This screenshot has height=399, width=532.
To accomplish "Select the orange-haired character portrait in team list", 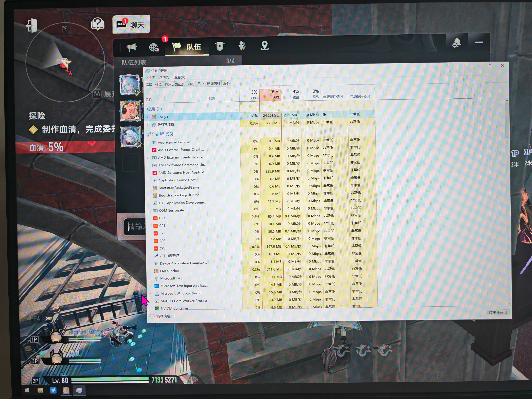I will tap(130, 111).
